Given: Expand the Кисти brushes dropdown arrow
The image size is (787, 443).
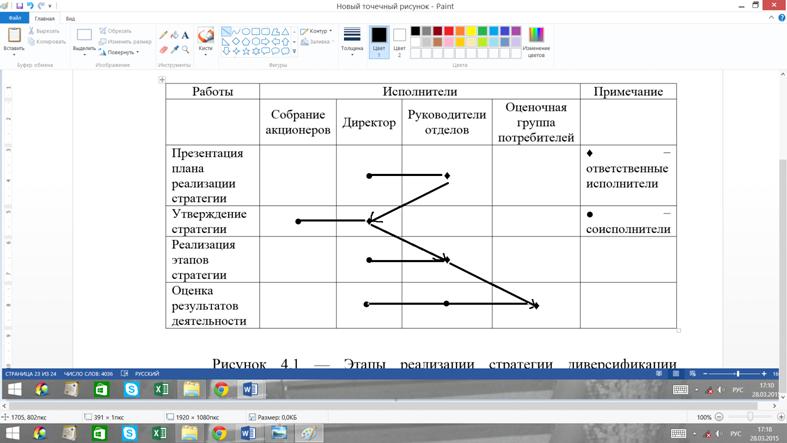Looking at the screenshot, I should [205, 53].
